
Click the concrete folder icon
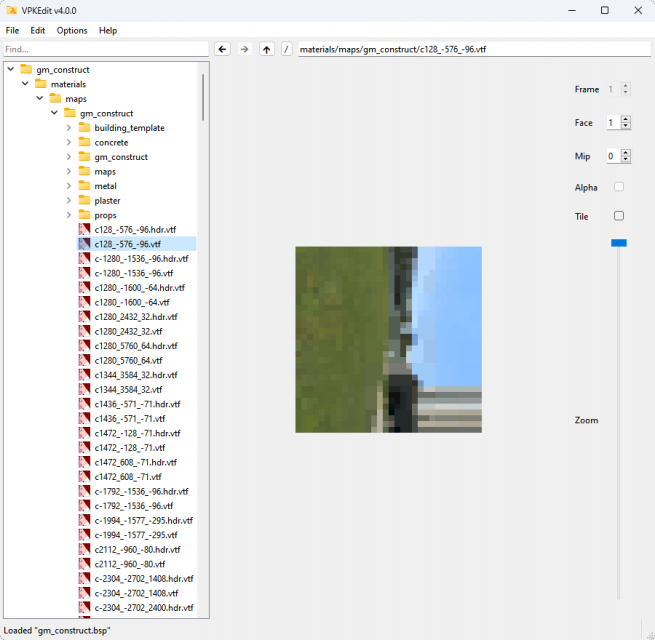(x=84, y=142)
